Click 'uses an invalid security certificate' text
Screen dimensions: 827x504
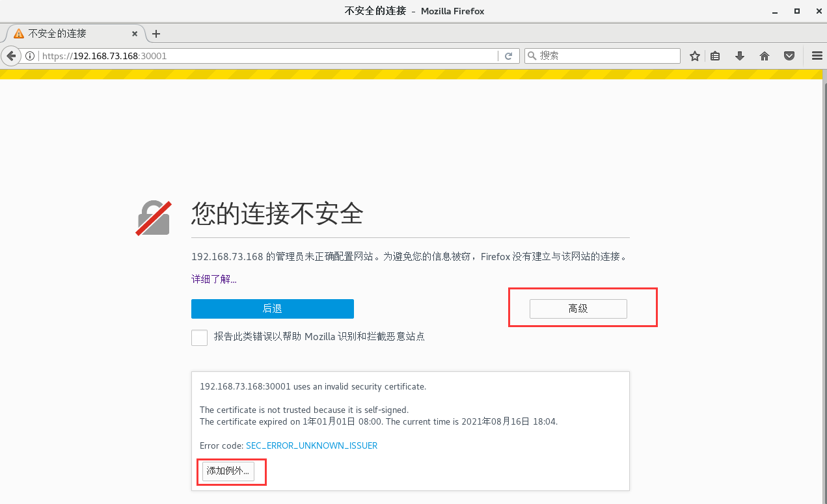click(360, 386)
